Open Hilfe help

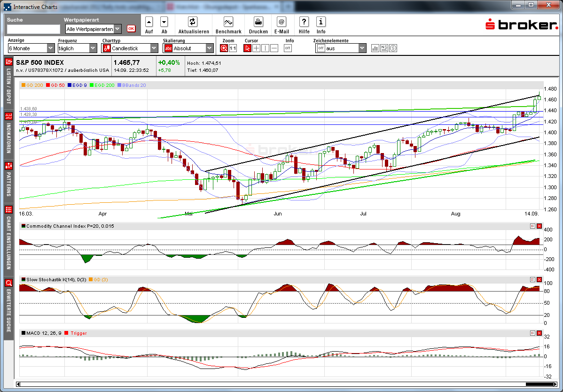[x=304, y=22]
